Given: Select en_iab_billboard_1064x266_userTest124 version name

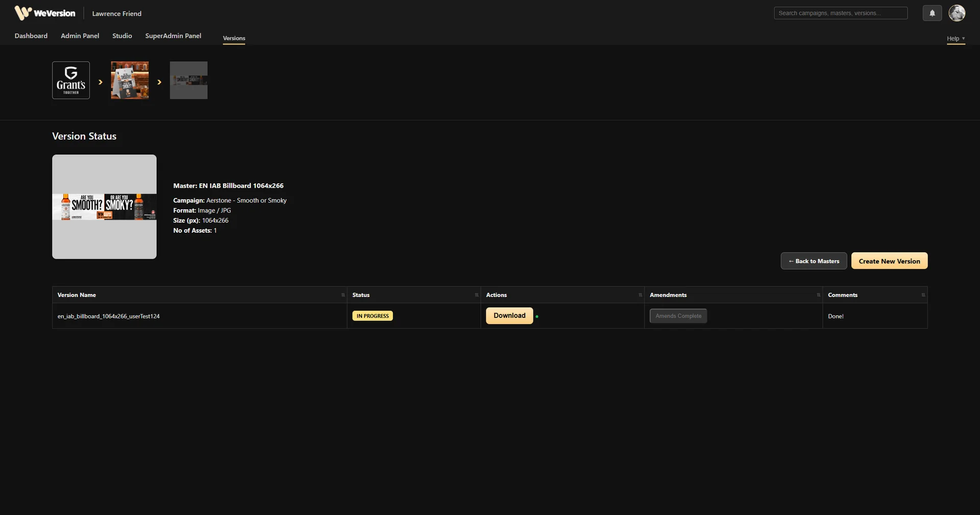Looking at the screenshot, I should 109,316.
